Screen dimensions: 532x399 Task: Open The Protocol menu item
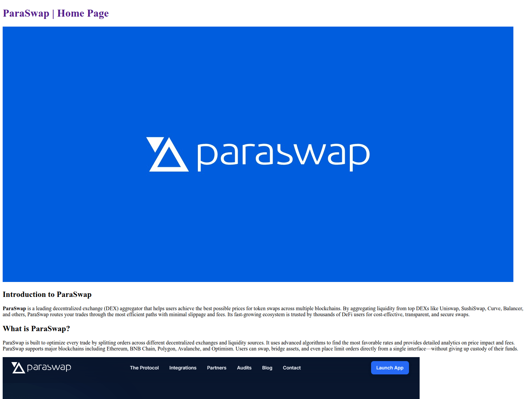[x=144, y=368]
